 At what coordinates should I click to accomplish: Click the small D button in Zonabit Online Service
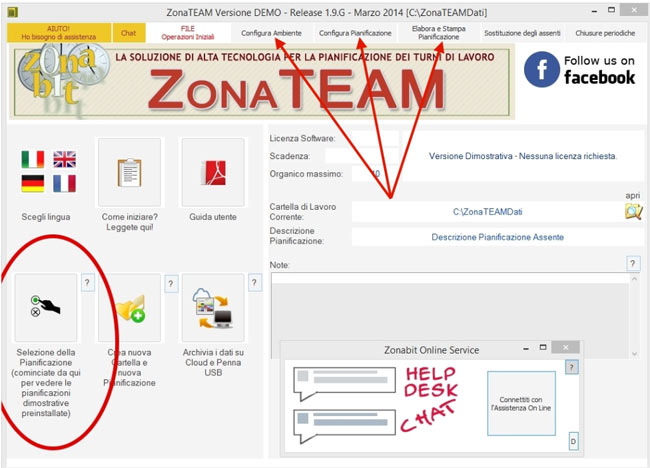[573, 441]
